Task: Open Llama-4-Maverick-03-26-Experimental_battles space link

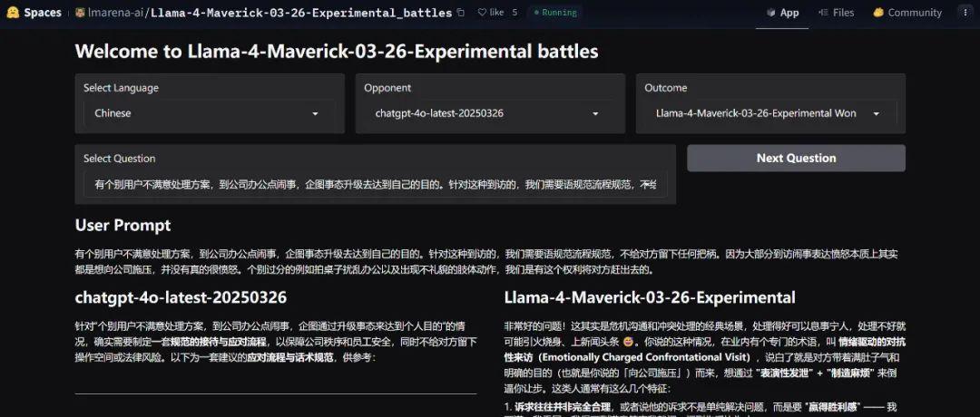Action: pyautogui.click(x=300, y=13)
